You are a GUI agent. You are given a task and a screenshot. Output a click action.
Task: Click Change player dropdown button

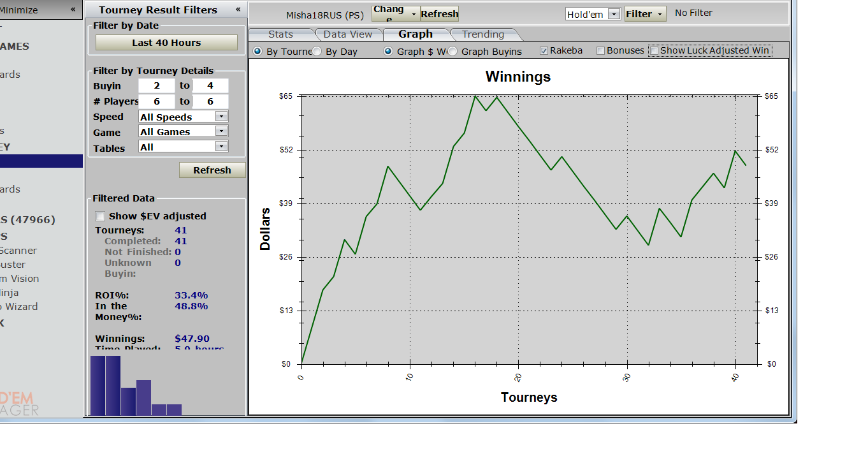395,14
